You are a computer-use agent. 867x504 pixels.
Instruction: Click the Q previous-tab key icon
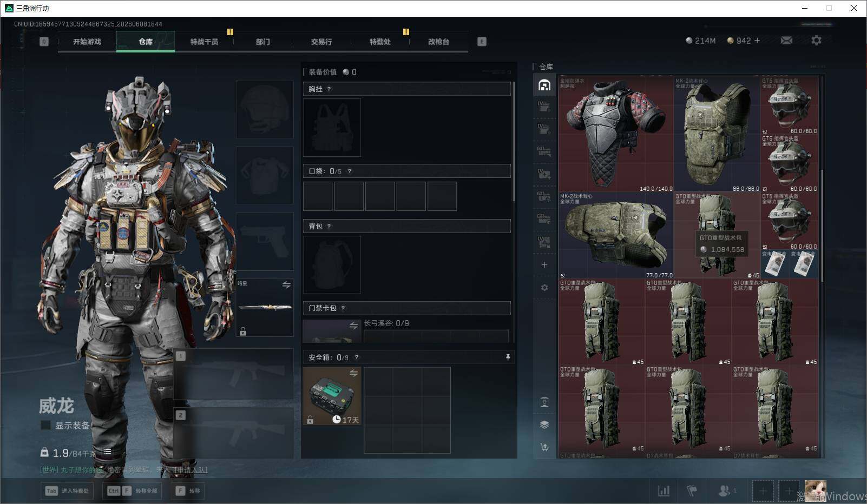[x=44, y=42]
